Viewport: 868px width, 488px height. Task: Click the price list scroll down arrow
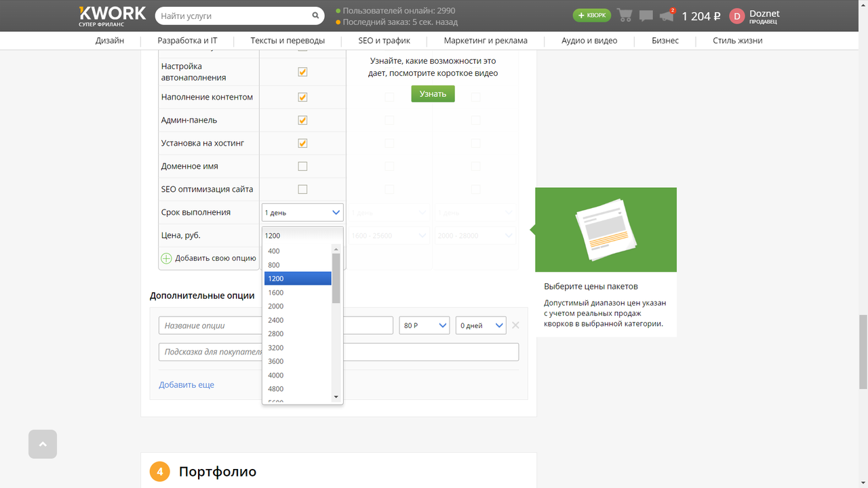point(336,396)
